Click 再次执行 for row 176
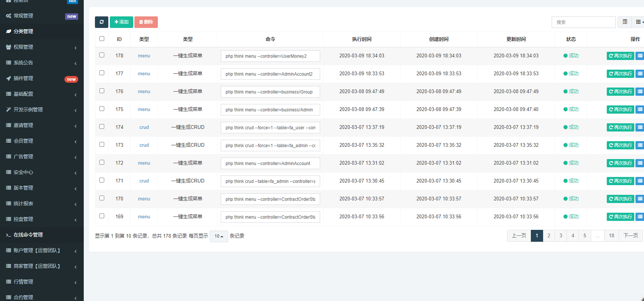The width and height of the screenshot is (644, 301). [x=620, y=92]
